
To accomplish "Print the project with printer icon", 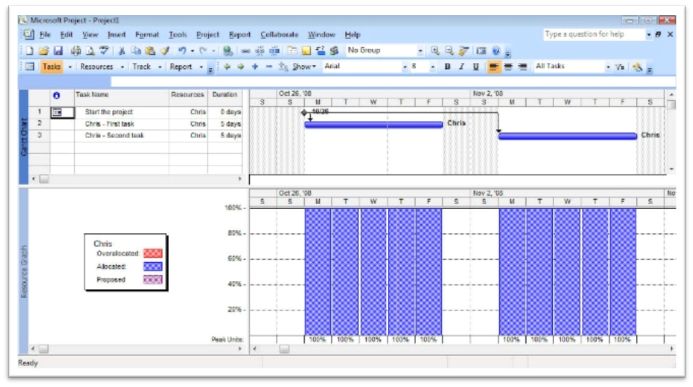I will tap(76, 51).
